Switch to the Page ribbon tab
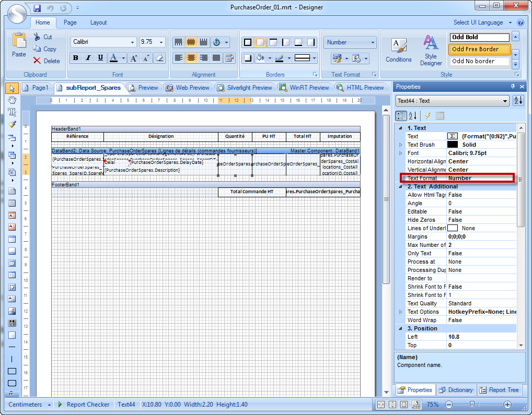The height and width of the screenshot is (415, 532). tap(70, 22)
